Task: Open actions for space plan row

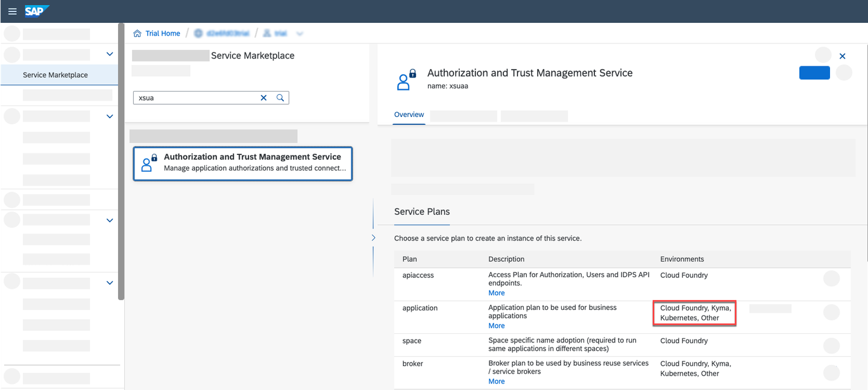Action: click(831, 345)
